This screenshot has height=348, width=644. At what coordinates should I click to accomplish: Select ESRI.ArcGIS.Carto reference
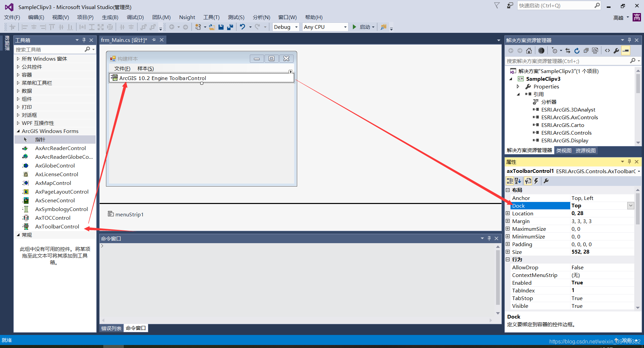pos(562,125)
